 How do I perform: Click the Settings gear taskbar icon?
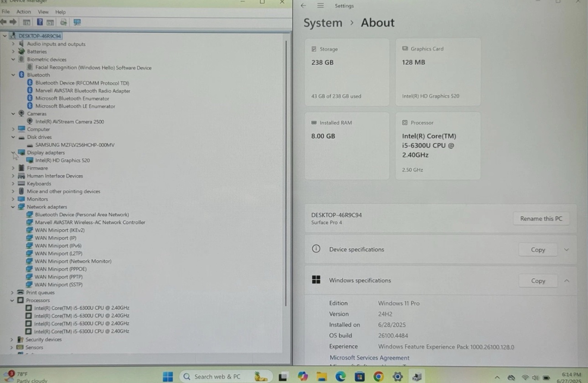coord(397,377)
